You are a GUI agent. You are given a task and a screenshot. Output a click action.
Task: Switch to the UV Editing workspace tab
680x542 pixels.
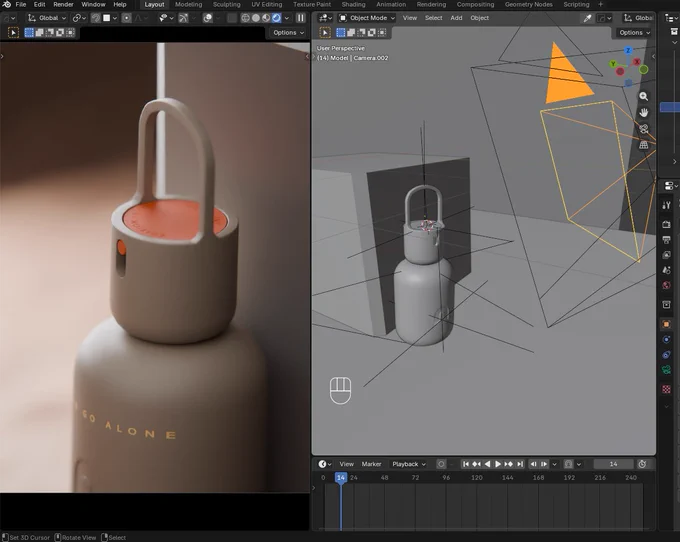[x=267, y=4]
